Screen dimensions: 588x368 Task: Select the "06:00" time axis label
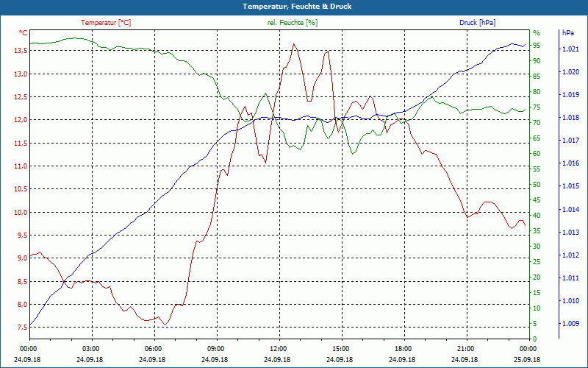[152, 349]
